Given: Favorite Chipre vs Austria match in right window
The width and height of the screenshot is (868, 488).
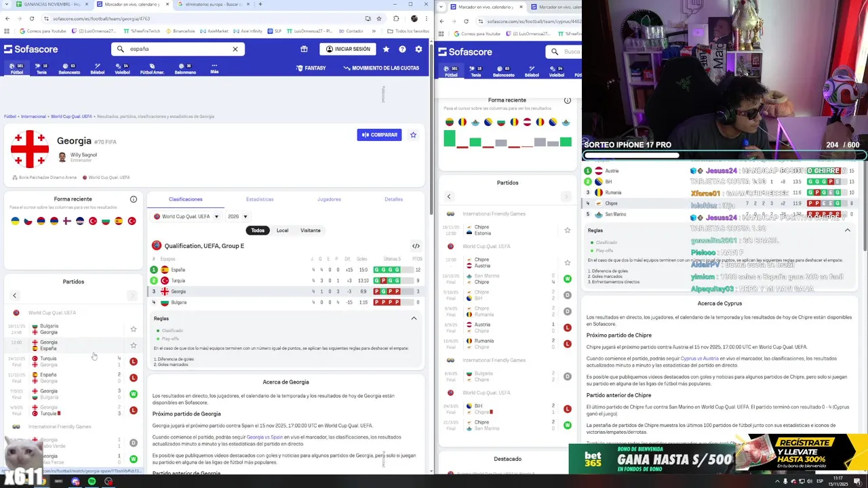Looking at the screenshot, I should [568, 263].
